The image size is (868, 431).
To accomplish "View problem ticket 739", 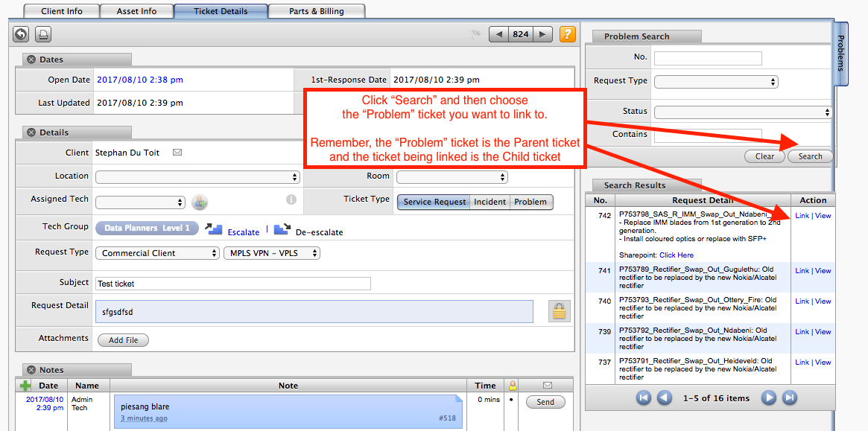I will coord(823,332).
